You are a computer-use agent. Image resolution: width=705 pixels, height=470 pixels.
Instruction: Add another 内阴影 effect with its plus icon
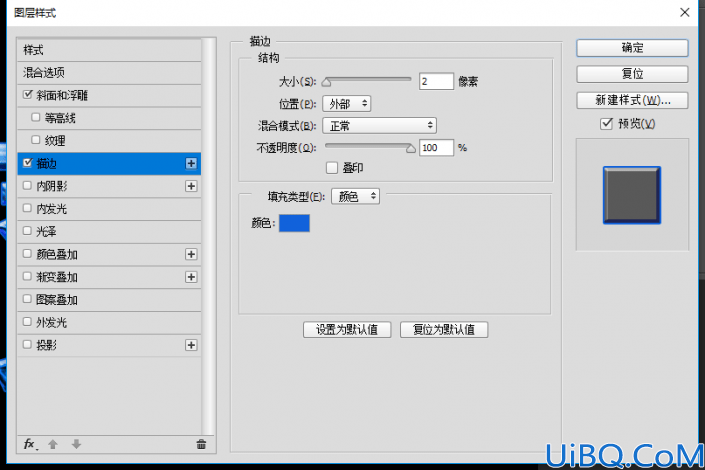(191, 186)
